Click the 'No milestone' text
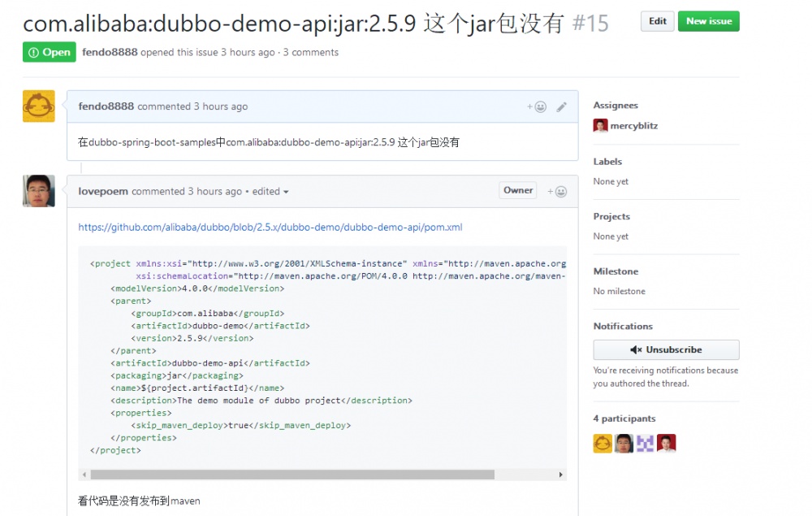Screen dimensions: 812x516 coord(620,291)
